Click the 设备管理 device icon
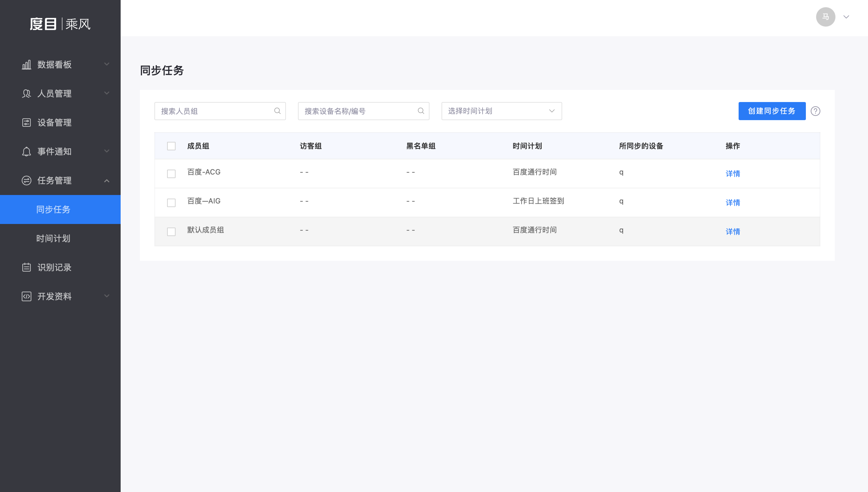The width and height of the screenshot is (868, 492). pos(26,122)
